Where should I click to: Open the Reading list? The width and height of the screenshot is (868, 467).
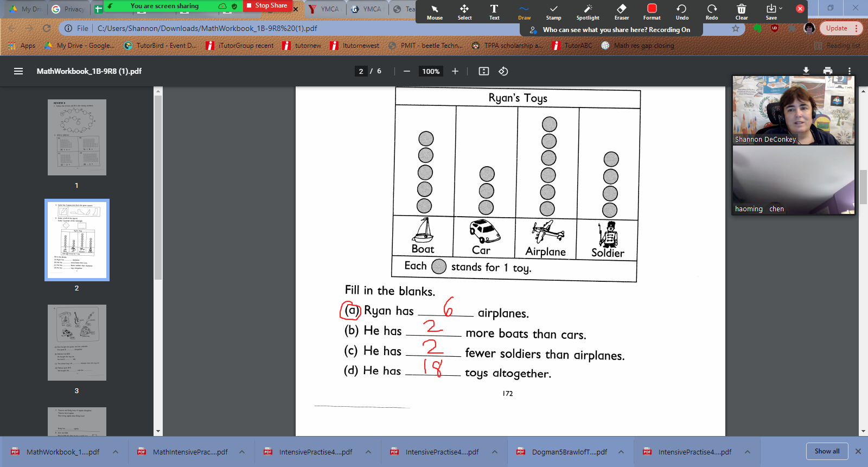point(838,46)
